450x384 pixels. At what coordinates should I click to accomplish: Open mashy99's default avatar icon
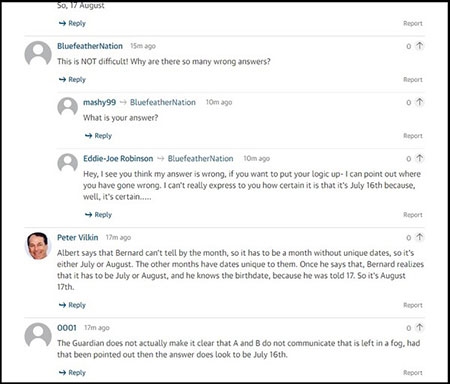click(68, 107)
